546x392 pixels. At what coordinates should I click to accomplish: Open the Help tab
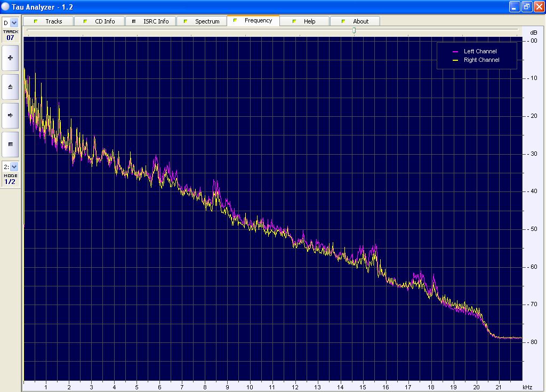304,21
